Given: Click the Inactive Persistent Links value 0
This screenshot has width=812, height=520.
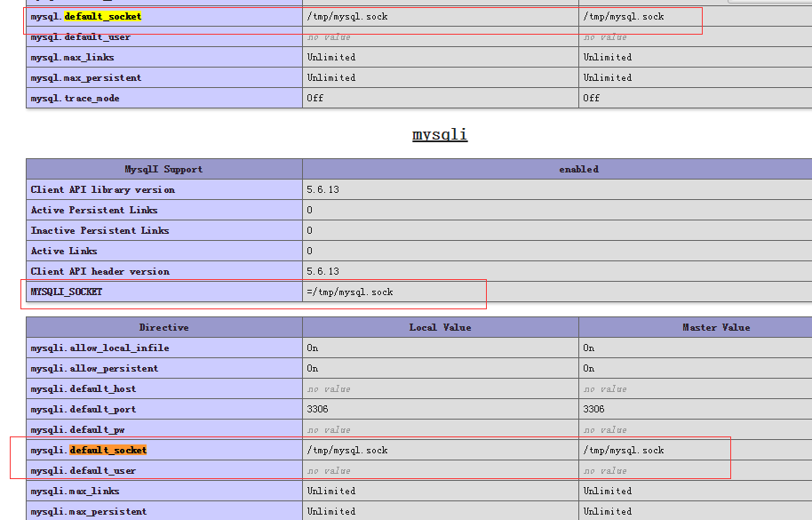Looking at the screenshot, I should coord(310,230).
